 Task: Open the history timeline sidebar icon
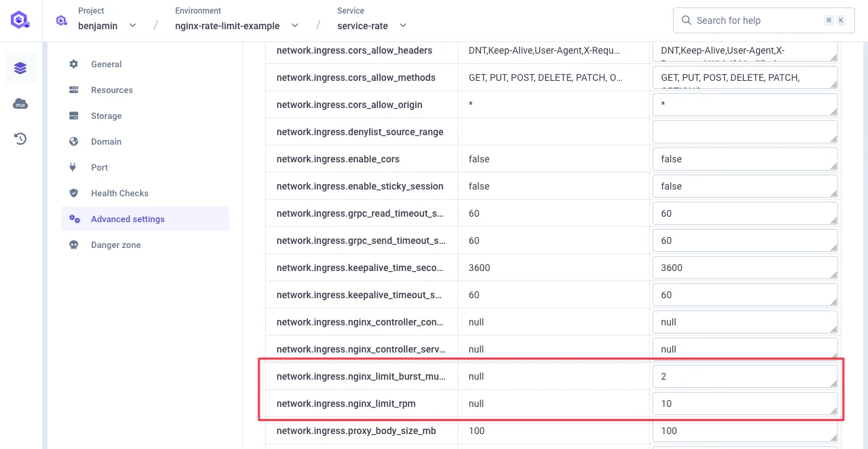[x=20, y=139]
